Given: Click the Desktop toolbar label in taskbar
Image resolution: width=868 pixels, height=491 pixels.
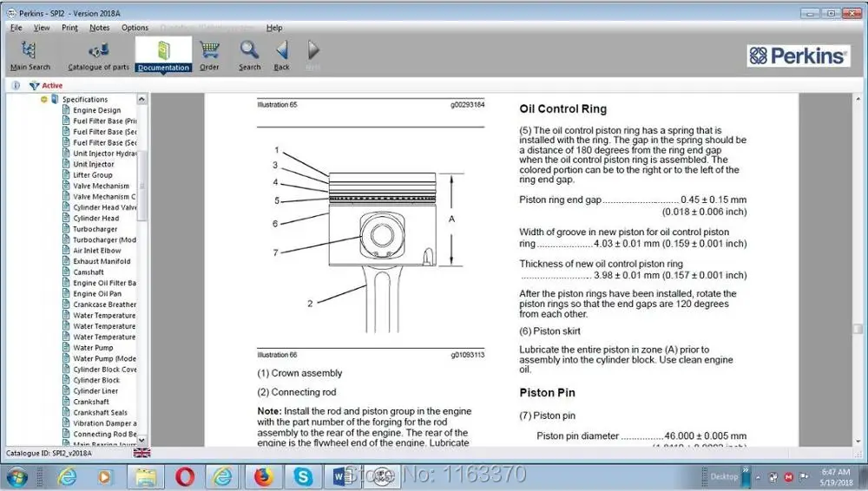Looking at the screenshot, I should click(x=724, y=476).
